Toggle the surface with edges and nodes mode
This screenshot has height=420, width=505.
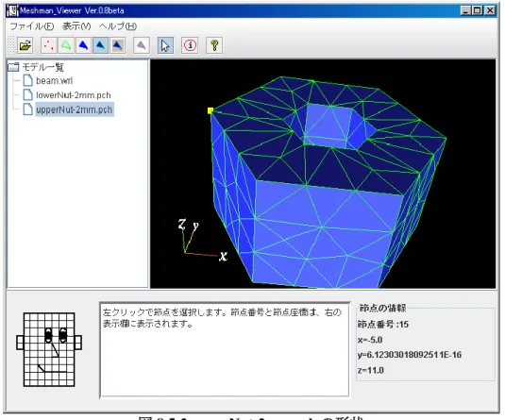click(x=118, y=45)
